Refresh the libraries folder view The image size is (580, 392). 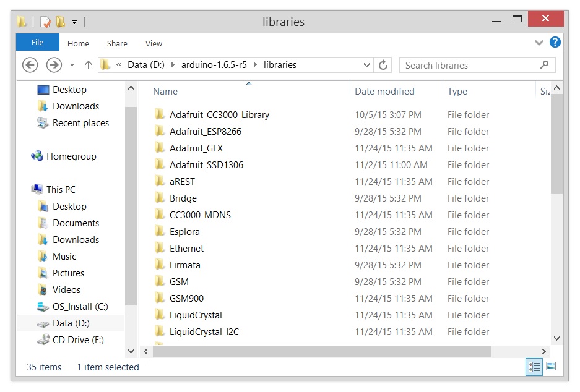pos(383,65)
